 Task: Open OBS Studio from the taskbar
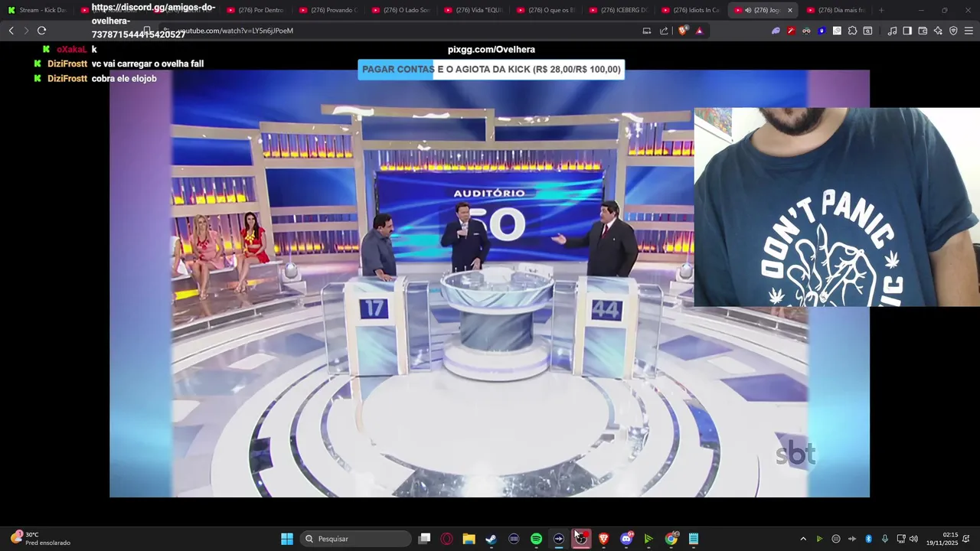pos(581,539)
